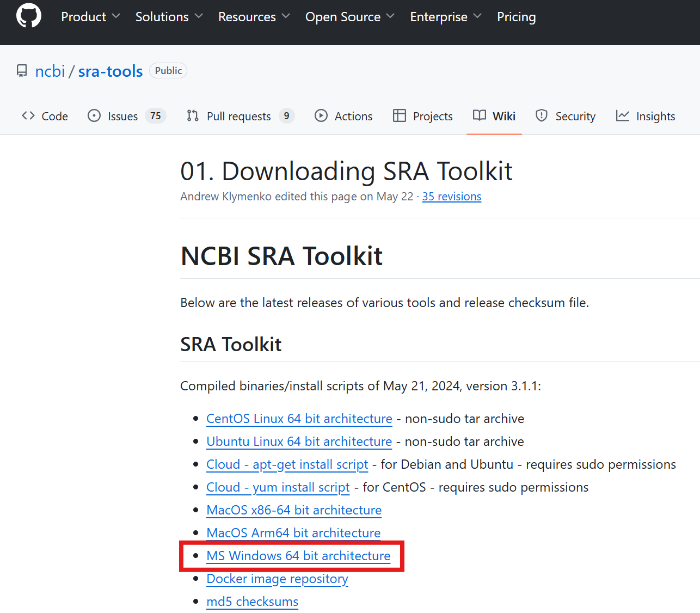This screenshot has height=613, width=700.
Task: Open Cloud apt-get install script link
Action: pyautogui.click(x=287, y=464)
